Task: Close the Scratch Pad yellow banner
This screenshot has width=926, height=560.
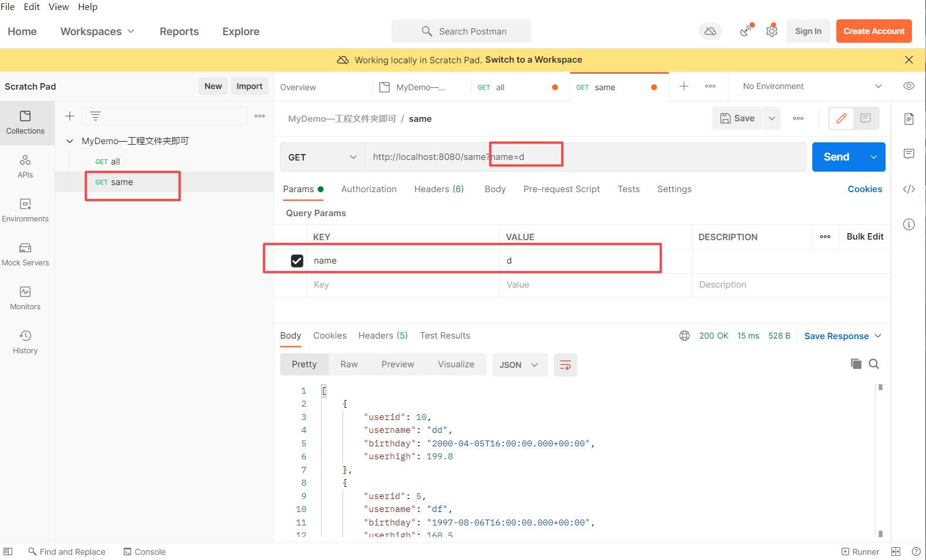Action: pos(909,60)
